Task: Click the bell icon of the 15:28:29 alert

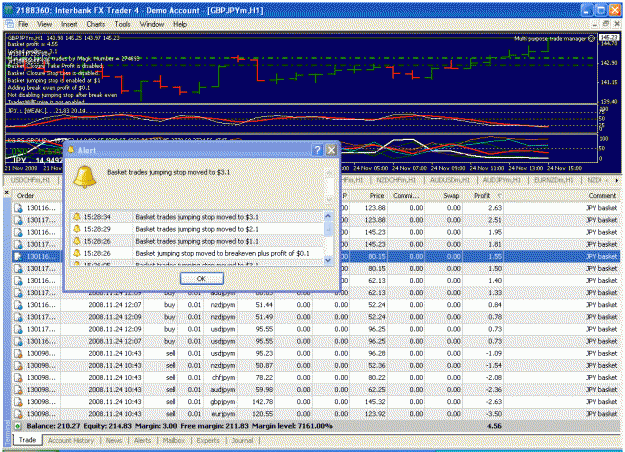Action: (77, 229)
